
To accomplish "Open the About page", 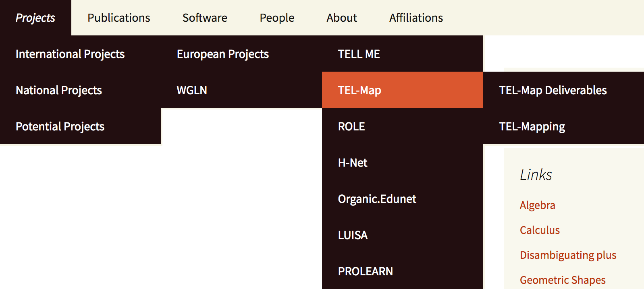I will click(x=342, y=18).
